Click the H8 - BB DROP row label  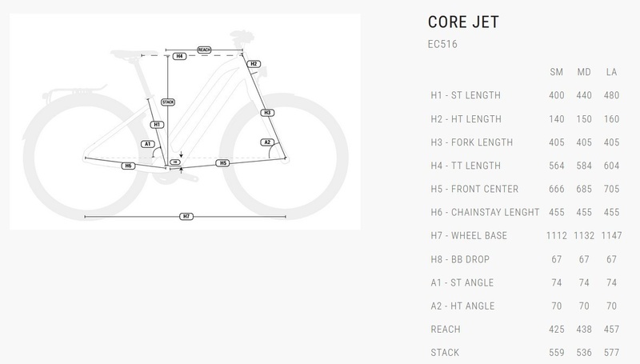(460, 259)
